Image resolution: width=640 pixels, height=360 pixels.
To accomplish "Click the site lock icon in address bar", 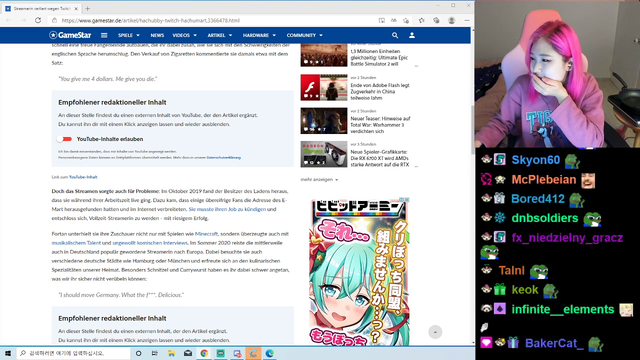I will click(x=54, y=20).
